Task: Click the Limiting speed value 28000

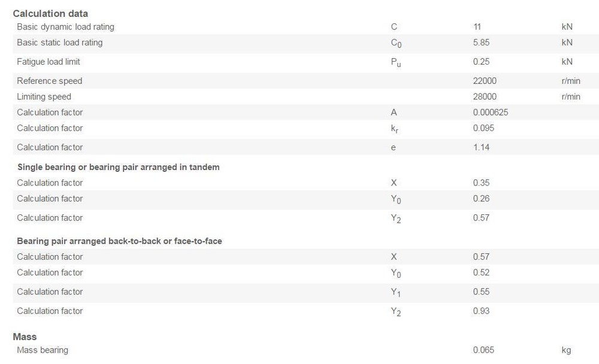Action: pos(485,96)
